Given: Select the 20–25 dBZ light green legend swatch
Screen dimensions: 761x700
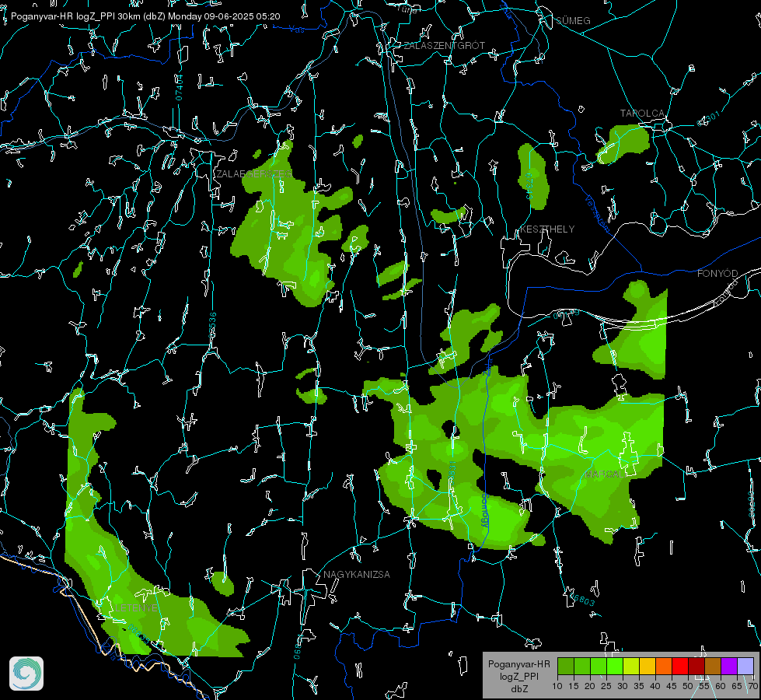Looking at the screenshot, I should coord(599,666).
